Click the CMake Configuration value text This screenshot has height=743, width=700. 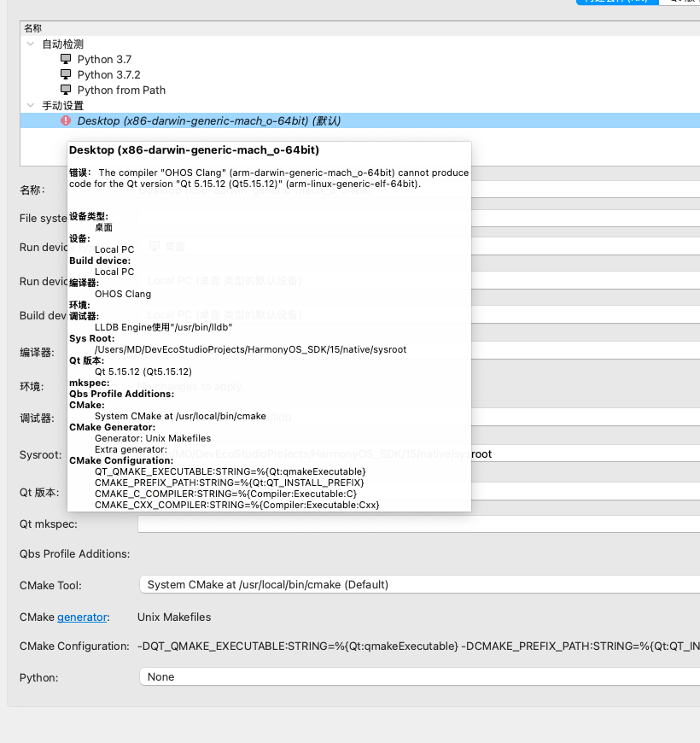pyautogui.click(x=418, y=646)
